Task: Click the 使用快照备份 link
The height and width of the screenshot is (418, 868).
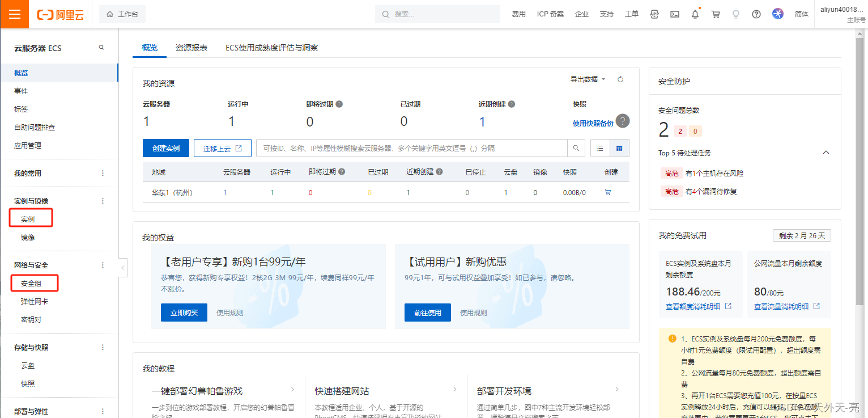Action: 593,123
